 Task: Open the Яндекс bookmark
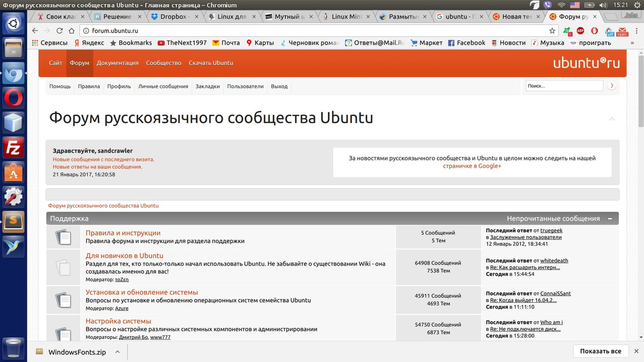(x=89, y=43)
